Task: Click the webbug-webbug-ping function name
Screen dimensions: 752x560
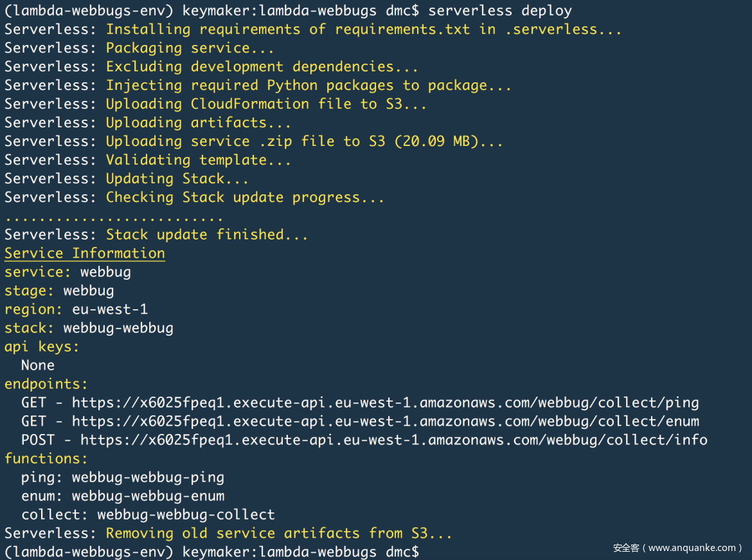Action: tap(148, 477)
